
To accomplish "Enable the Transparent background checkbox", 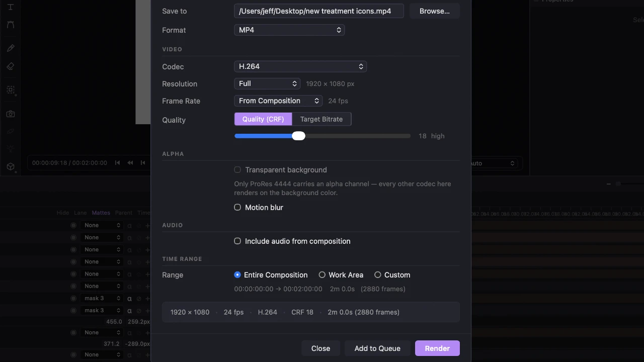I will [x=237, y=170].
